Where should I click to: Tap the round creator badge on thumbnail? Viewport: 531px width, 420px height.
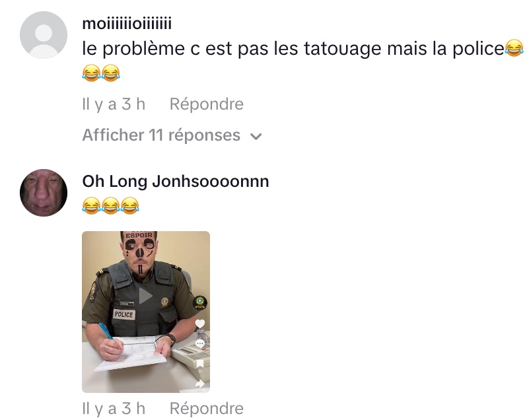point(200,302)
